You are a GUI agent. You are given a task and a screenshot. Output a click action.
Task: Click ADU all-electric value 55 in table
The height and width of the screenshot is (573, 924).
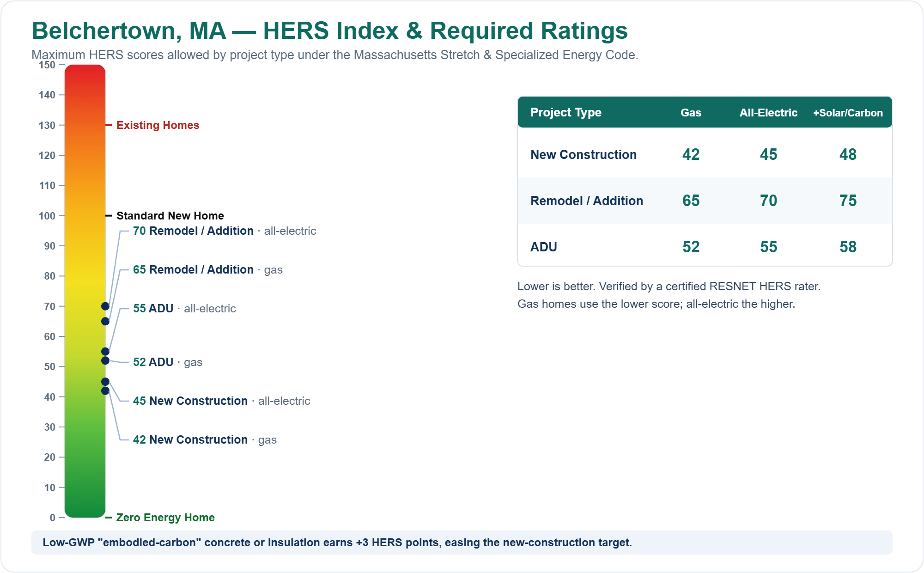tap(768, 247)
